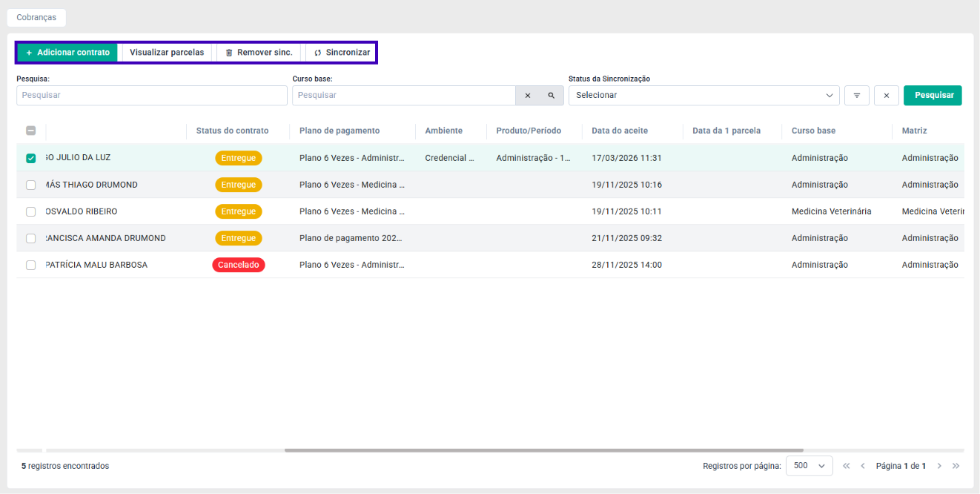Click the Sincronizar button
980x494 pixels.
[342, 53]
